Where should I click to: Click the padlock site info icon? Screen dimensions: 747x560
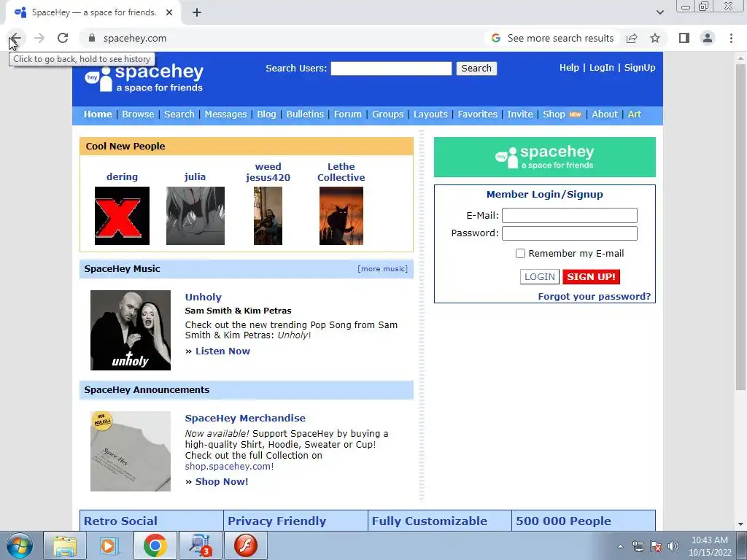click(x=92, y=38)
